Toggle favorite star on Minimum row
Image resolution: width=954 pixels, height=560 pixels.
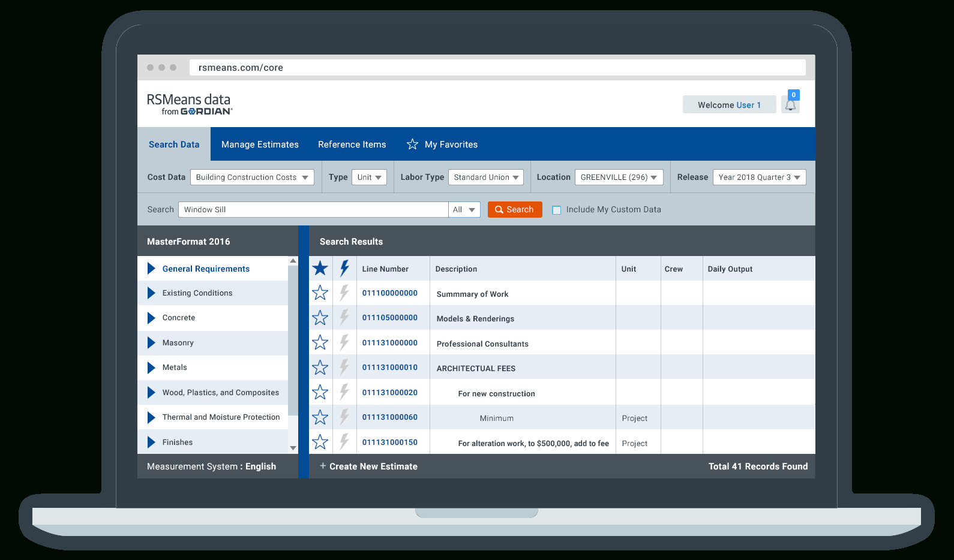pos(320,417)
